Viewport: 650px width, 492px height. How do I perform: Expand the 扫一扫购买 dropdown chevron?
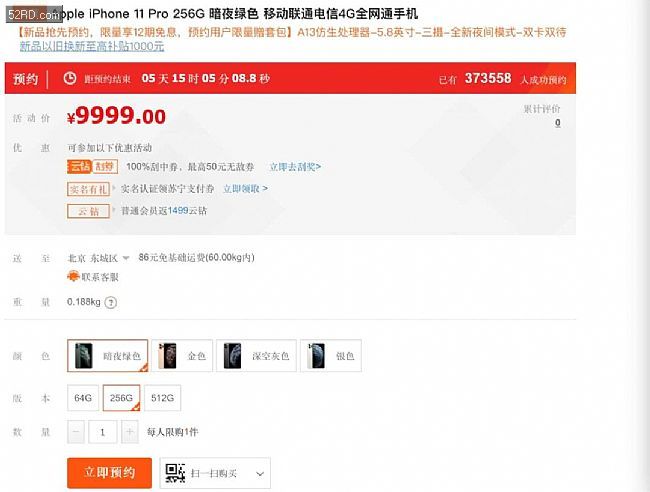(x=260, y=473)
